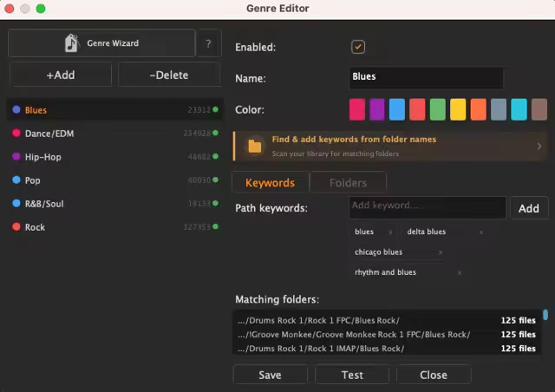
Task: Click the color dot beside Blues
Action: point(16,109)
